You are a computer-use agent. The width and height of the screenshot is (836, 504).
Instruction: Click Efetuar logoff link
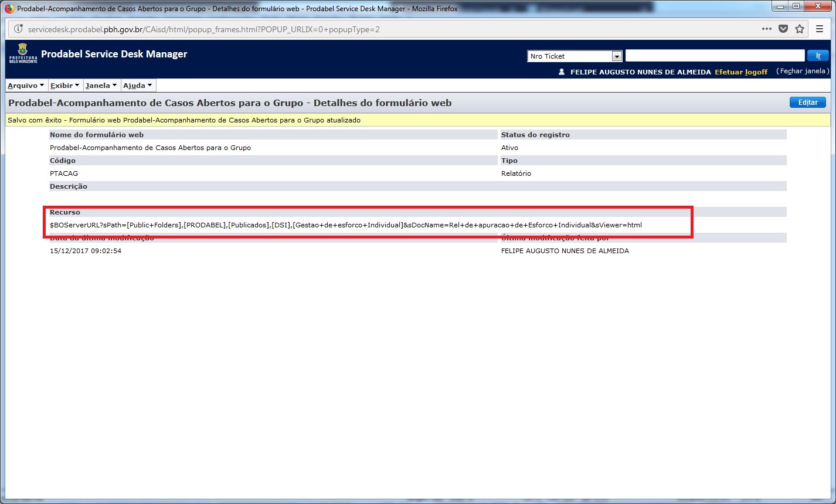[741, 72]
